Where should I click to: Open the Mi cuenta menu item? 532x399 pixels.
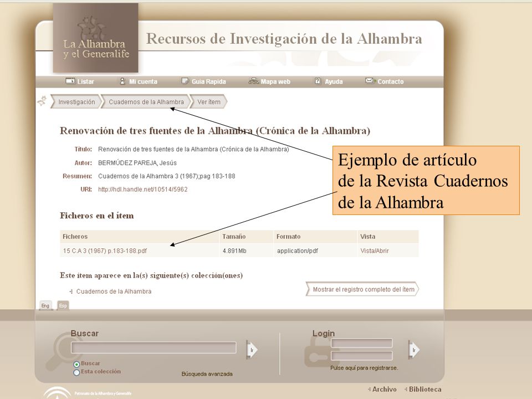139,81
